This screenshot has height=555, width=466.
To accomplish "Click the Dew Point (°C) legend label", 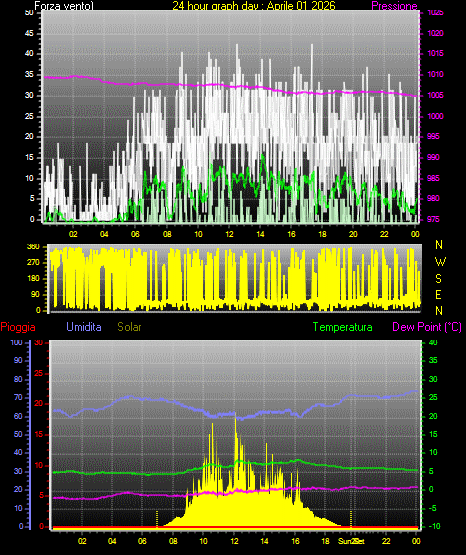I will 427,327.
